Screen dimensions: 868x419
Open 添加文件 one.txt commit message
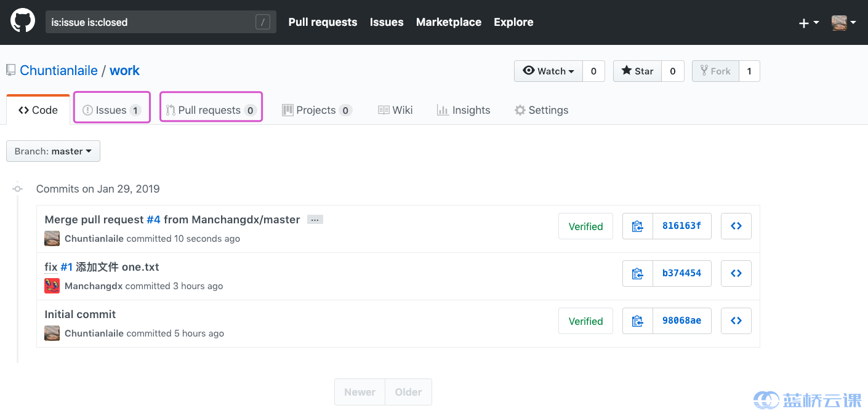coord(118,267)
